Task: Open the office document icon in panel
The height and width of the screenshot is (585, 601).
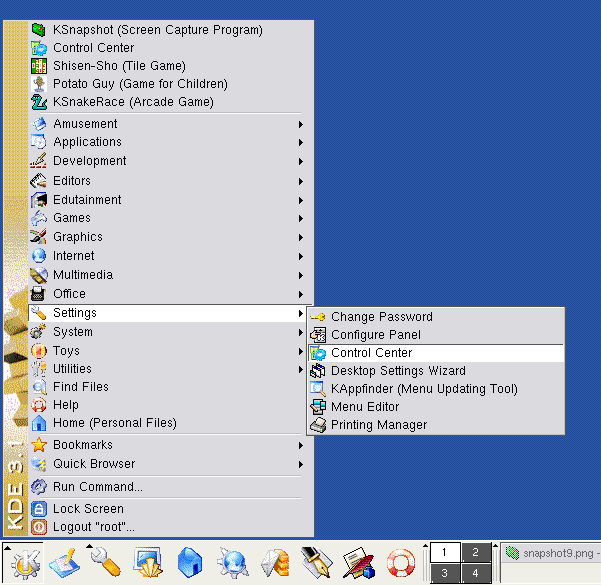Action: pyautogui.click(x=358, y=563)
